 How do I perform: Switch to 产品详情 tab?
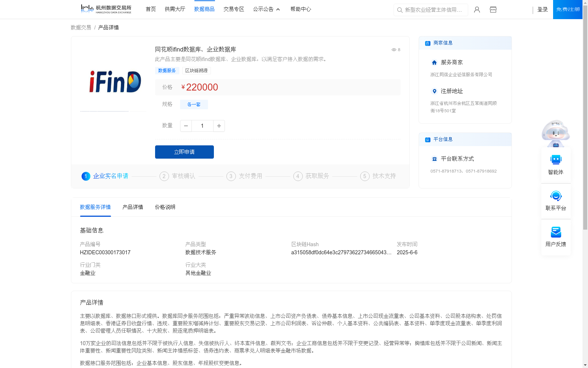[x=133, y=207]
